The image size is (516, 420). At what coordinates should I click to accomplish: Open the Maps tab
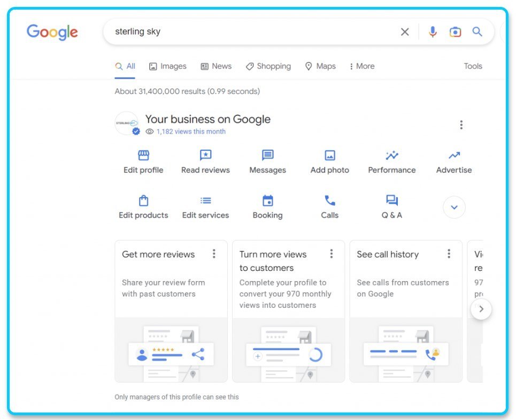click(320, 66)
